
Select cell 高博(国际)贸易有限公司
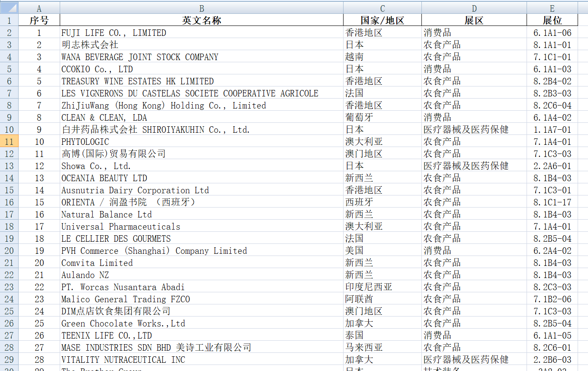[202, 154]
